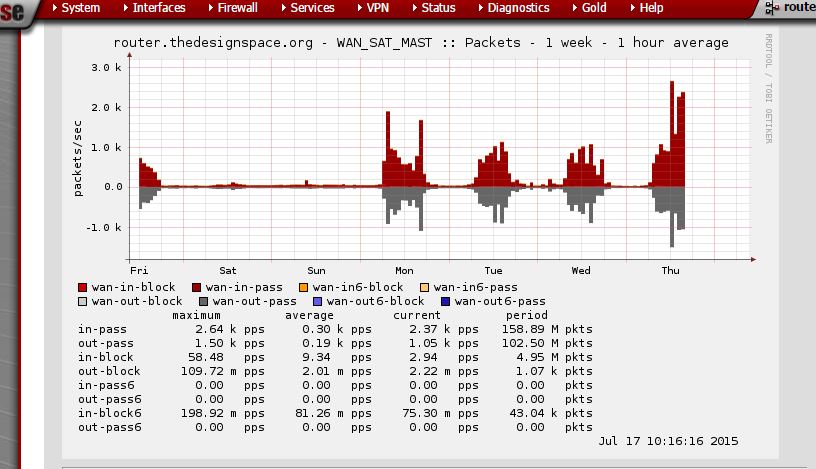The height and width of the screenshot is (469, 816).
Task: Click the pfSense logo
Action: pyautogui.click(x=12, y=14)
